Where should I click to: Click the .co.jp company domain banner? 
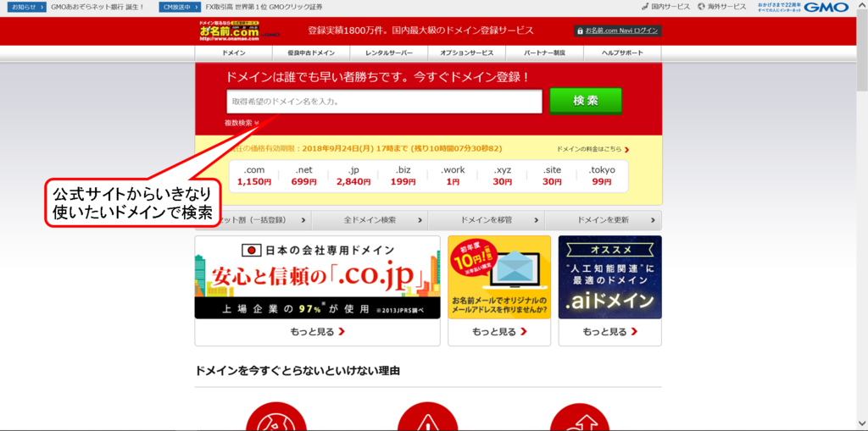pos(317,277)
